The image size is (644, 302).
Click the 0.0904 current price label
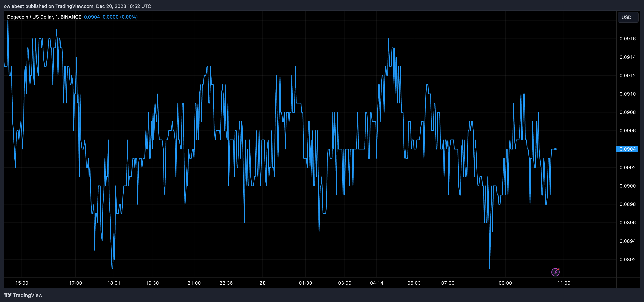(x=627, y=149)
